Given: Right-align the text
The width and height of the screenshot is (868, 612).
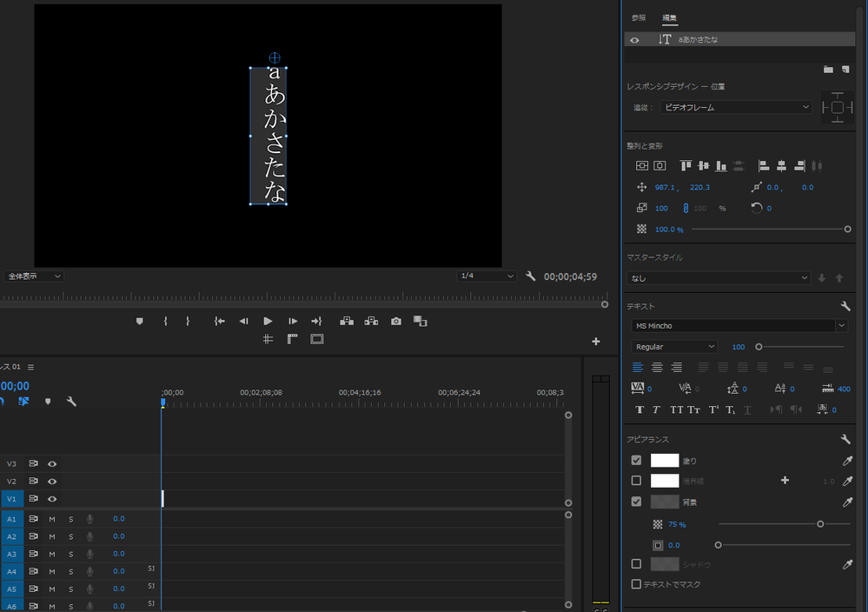Looking at the screenshot, I should 677,367.
